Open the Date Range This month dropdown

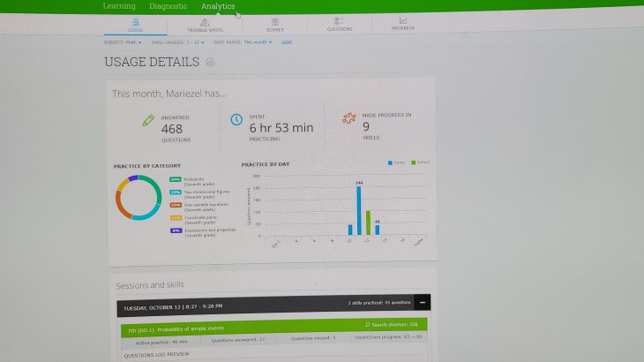pyautogui.click(x=242, y=41)
